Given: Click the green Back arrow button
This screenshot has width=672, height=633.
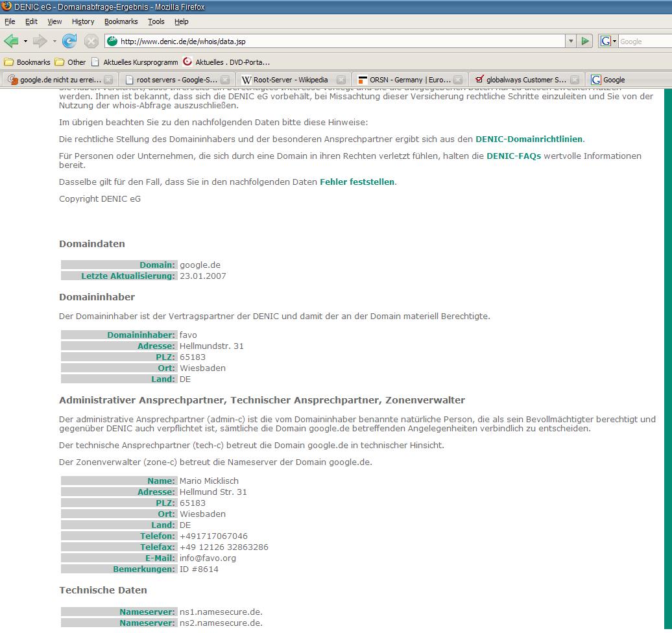Looking at the screenshot, I should click(11, 41).
